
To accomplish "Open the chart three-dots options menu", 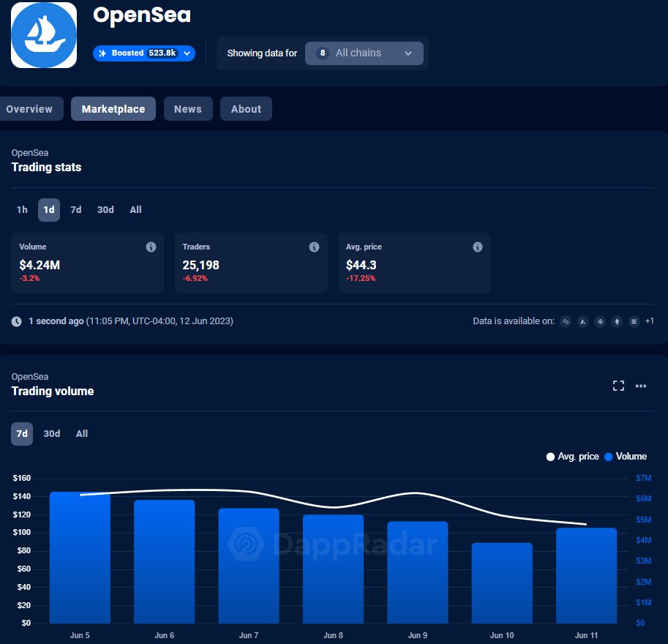I will pyautogui.click(x=641, y=386).
